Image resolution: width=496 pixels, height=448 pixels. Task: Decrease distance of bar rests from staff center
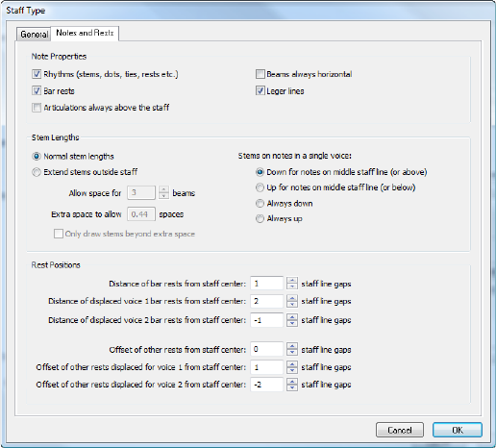click(x=292, y=286)
